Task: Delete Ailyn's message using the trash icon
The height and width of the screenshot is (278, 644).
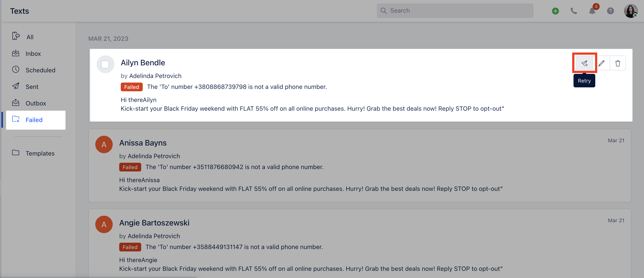Action: tap(618, 63)
